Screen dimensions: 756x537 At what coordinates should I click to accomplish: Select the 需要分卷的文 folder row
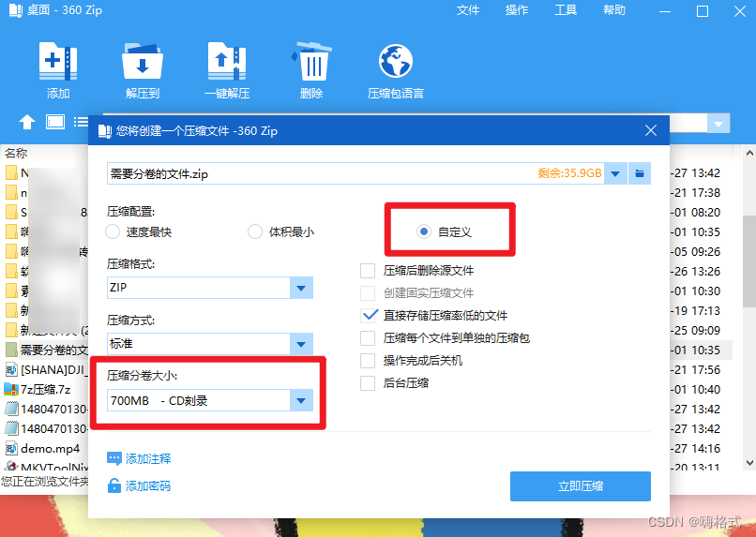coord(46,351)
